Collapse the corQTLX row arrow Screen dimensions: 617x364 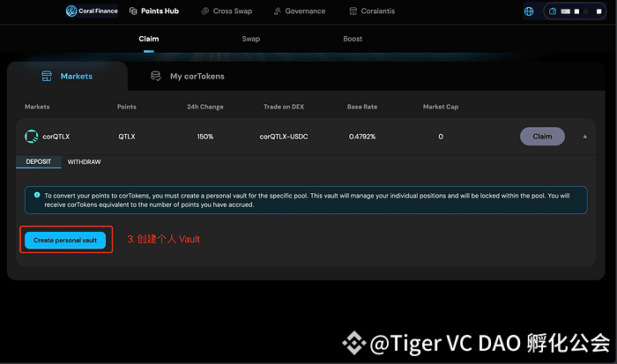(584, 137)
